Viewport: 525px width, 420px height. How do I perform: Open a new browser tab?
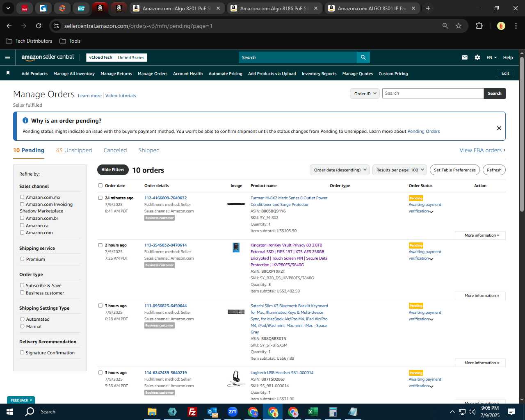(x=428, y=8)
